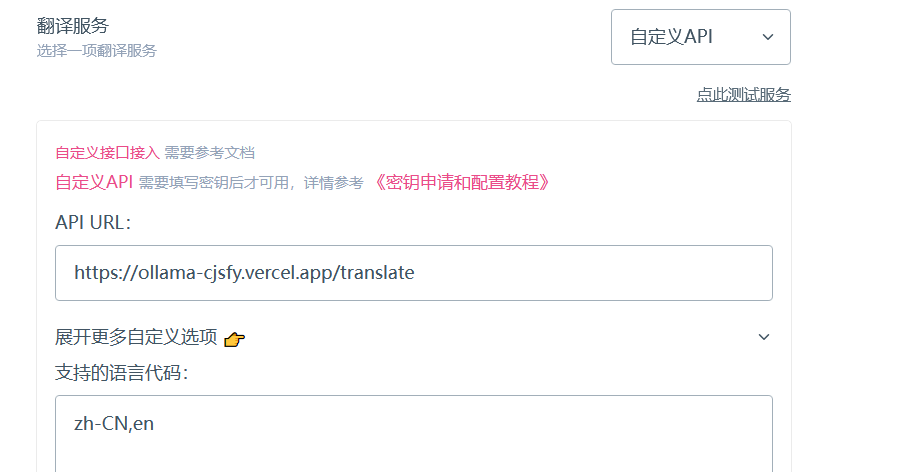902x472 pixels.
Task: Click the 详情参考 text before the tutorial link
Action: (x=334, y=183)
